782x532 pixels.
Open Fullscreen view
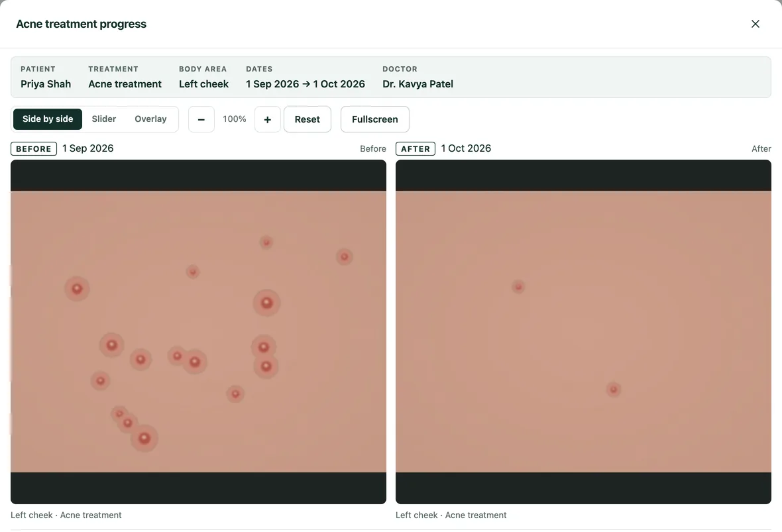pos(375,119)
